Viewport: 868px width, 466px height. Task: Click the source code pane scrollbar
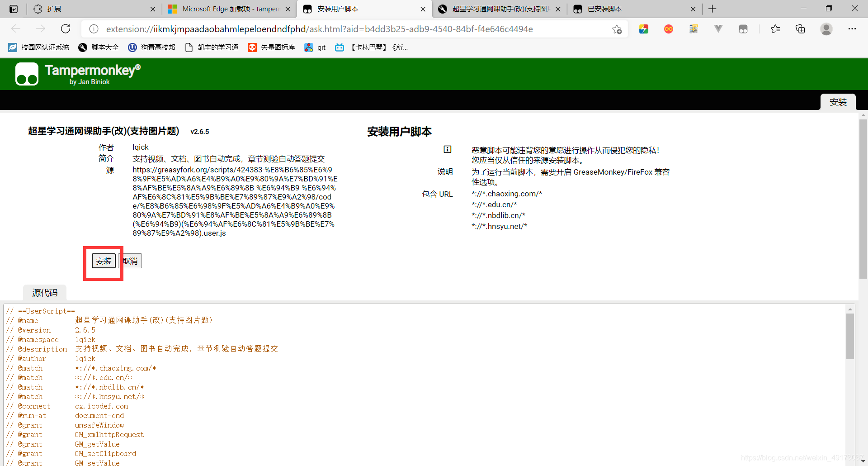tap(850, 337)
